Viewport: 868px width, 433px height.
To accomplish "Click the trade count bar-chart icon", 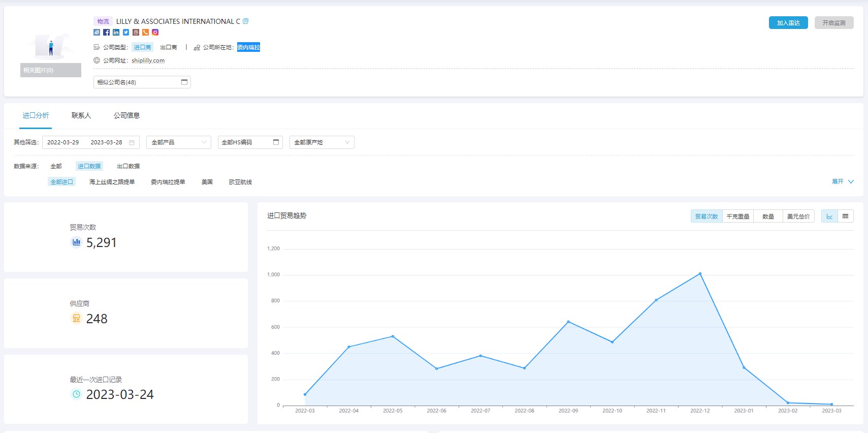I will coord(76,242).
